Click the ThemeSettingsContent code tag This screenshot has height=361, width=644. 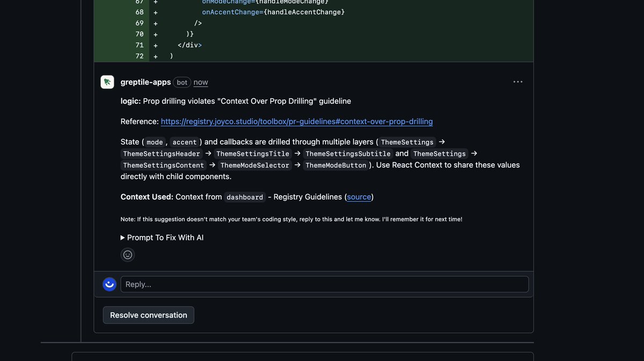click(164, 165)
